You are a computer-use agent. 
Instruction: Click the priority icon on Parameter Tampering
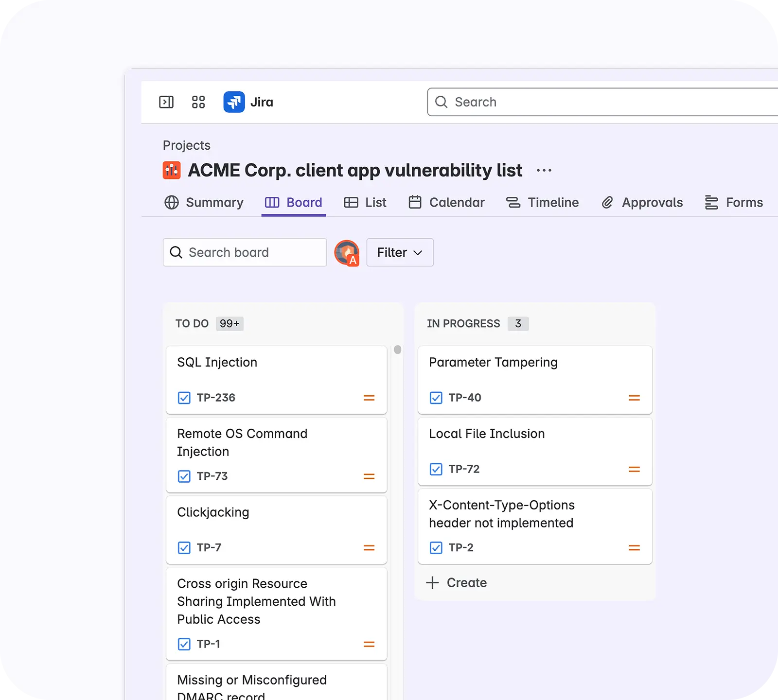pos(634,398)
